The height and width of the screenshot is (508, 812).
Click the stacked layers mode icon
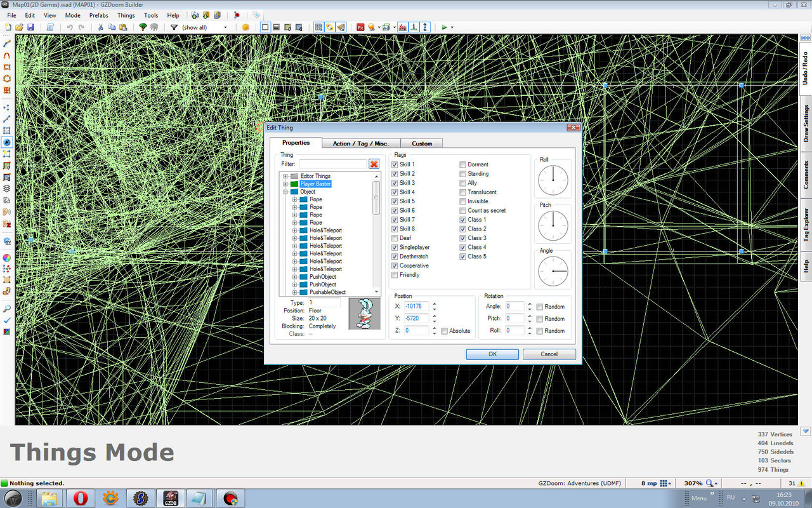pos(7,189)
